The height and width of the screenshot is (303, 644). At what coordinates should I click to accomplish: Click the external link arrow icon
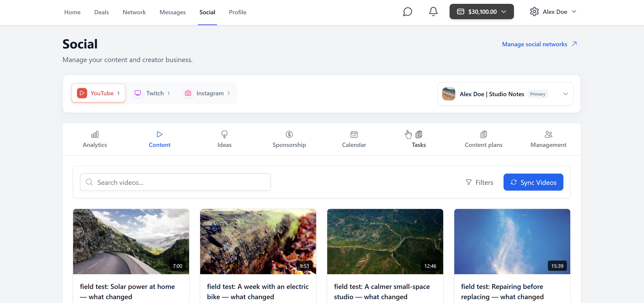click(x=574, y=44)
